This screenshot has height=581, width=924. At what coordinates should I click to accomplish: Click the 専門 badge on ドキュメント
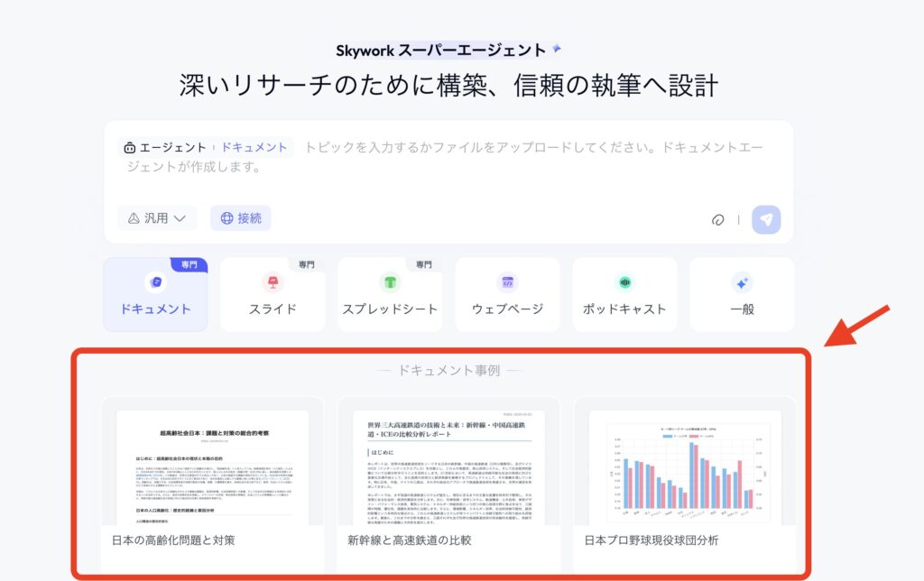tap(189, 264)
